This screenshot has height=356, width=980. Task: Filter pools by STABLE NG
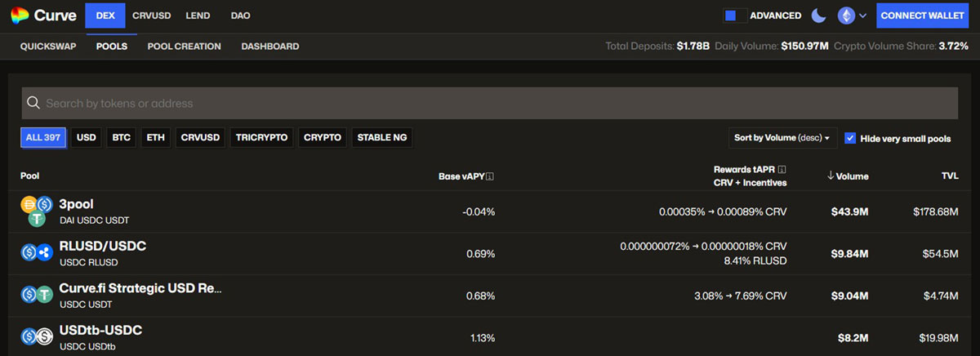(x=382, y=137)
